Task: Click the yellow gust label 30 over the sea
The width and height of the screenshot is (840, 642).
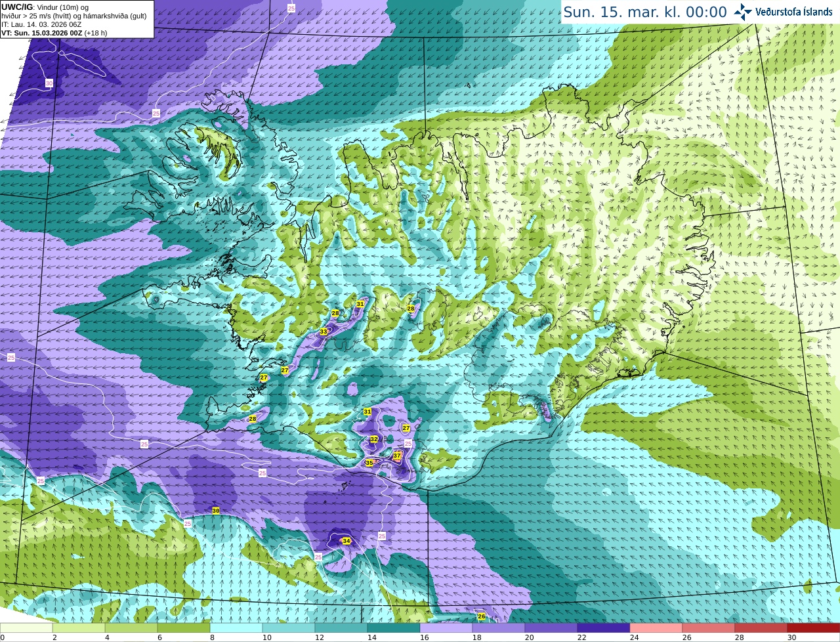Action: click(216, 511)
